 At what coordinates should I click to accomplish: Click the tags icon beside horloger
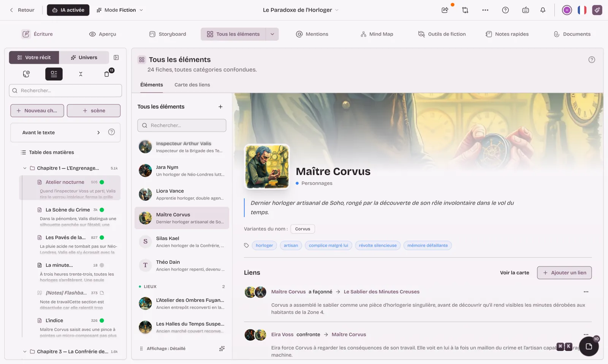coord(246,246)
